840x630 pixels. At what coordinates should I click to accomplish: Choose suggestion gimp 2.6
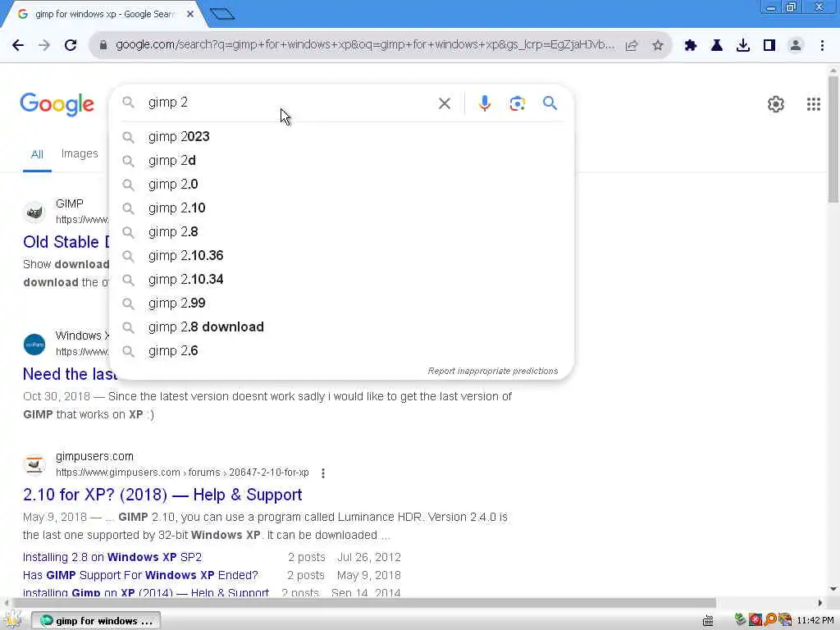[341, 351]
